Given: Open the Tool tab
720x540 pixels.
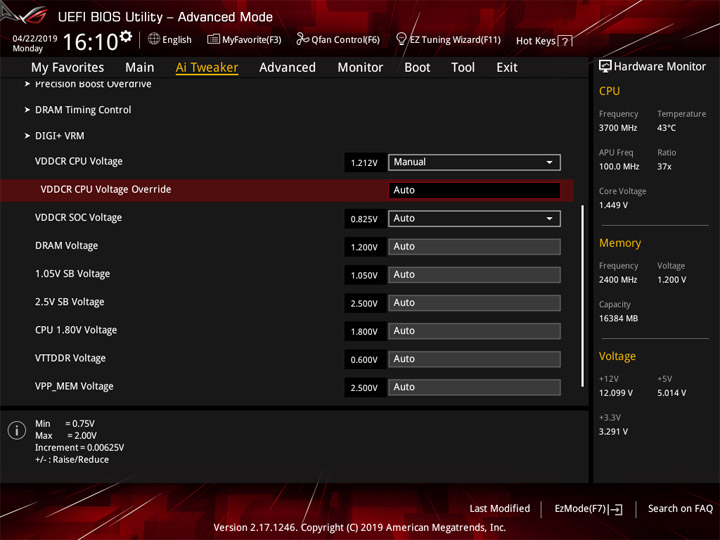Looking at the screenshot, I should (x=463, y=68).
